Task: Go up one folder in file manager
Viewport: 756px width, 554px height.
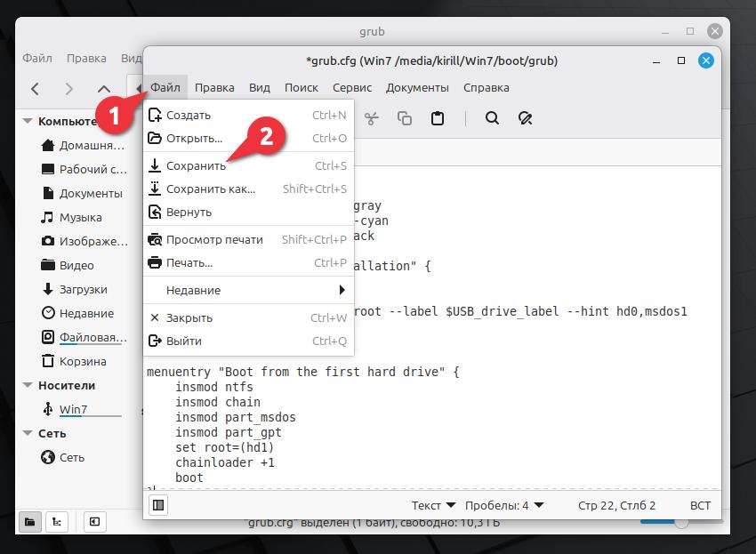Action: 104,89
